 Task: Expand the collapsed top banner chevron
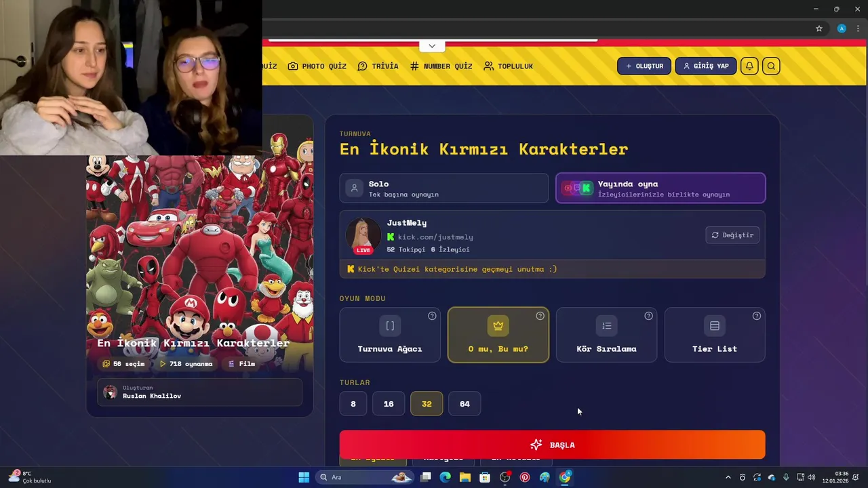tap(432, 45)
